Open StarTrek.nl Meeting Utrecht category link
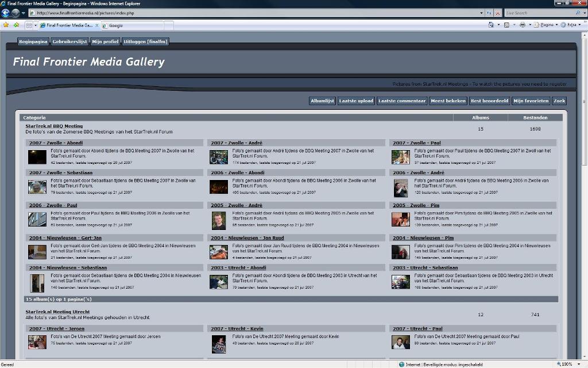This screenshot has height=368, width=588. tap(57, 312)
